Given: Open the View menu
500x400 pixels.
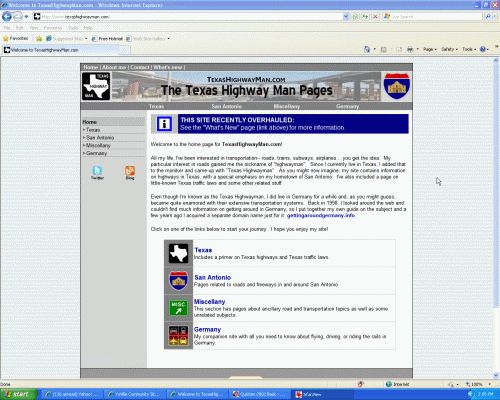Looking at the screenshot, I should click(34, 28).
